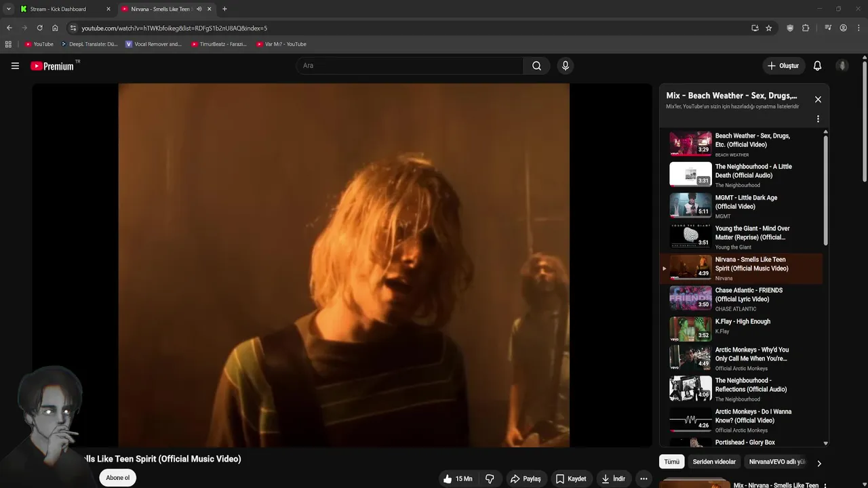Open Mix - Beach Weather playlist title

tap(732, 96)
